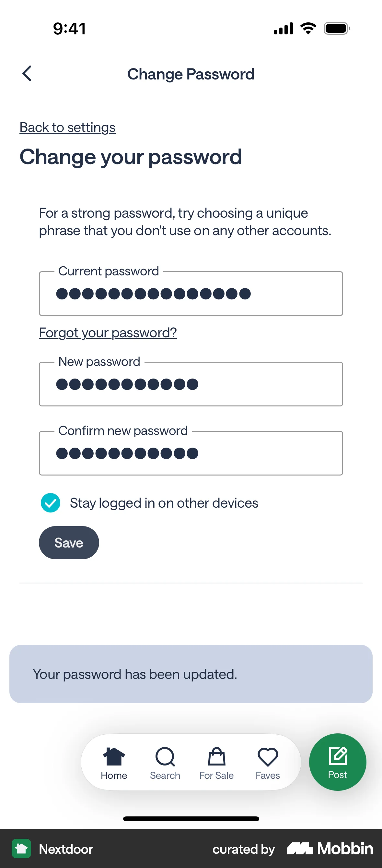Create a new post with the Post icon
The height and width of the screenshot is (868, 382).
338,761
